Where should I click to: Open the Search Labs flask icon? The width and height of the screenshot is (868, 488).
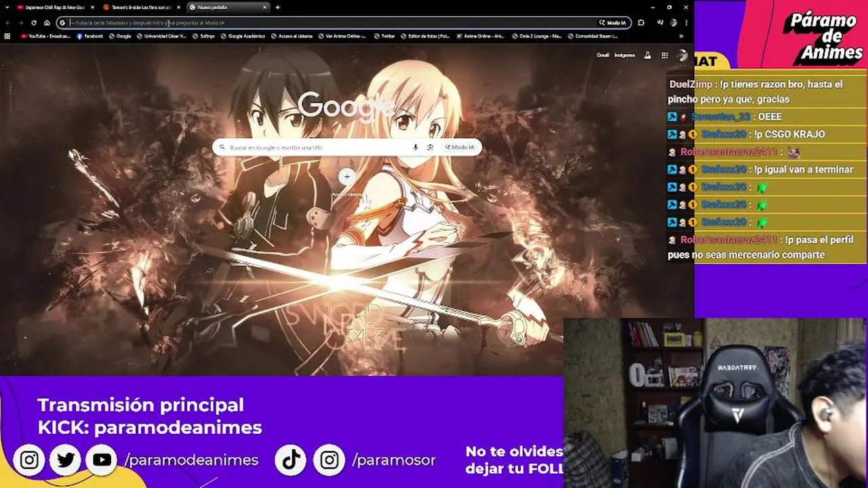(x=648, y=55)
